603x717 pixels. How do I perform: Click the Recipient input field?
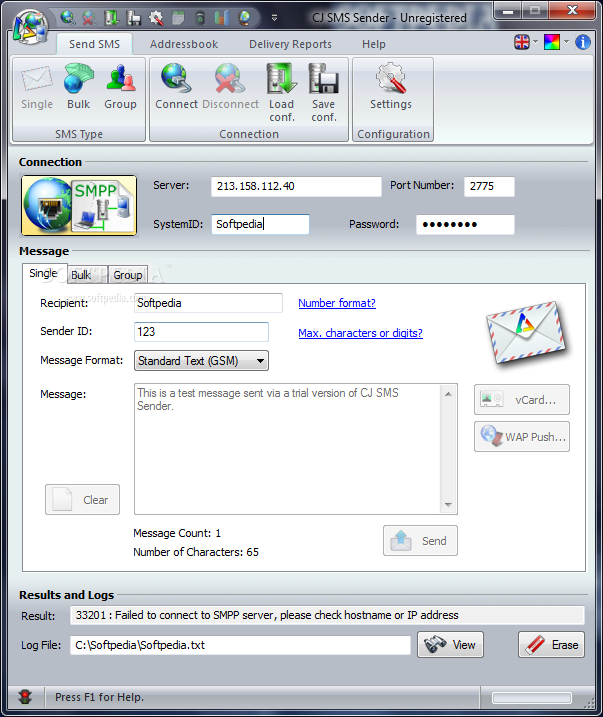[208, 303]
